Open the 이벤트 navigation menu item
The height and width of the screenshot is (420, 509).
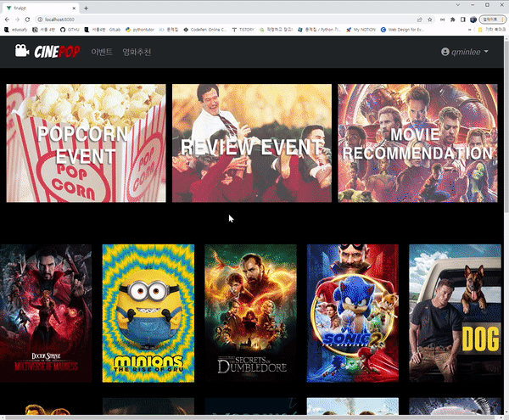(x=102, y=52)
